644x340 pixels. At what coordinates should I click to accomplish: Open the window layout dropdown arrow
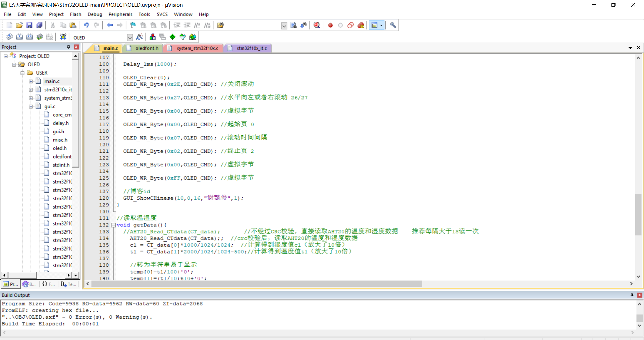(381, 25)
